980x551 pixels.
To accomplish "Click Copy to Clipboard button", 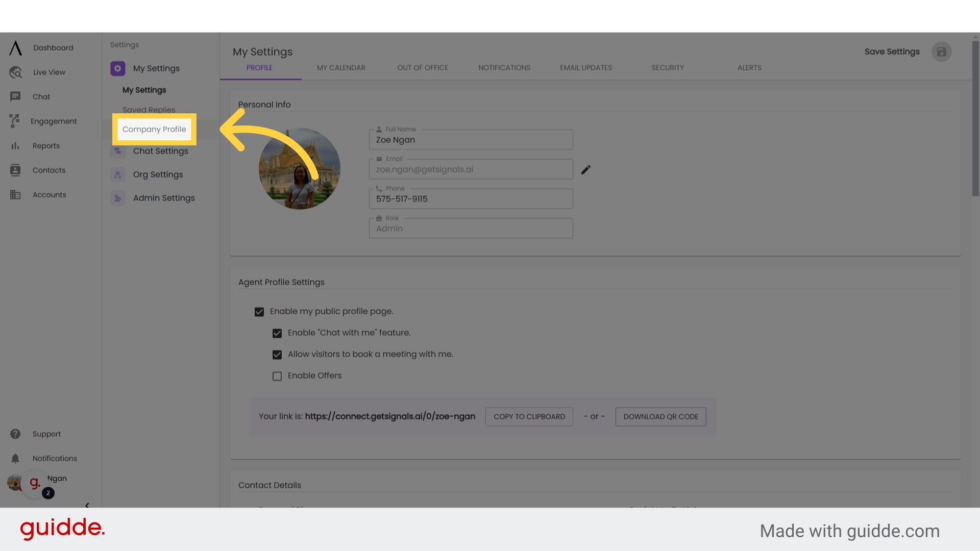I will coord(529,417).
